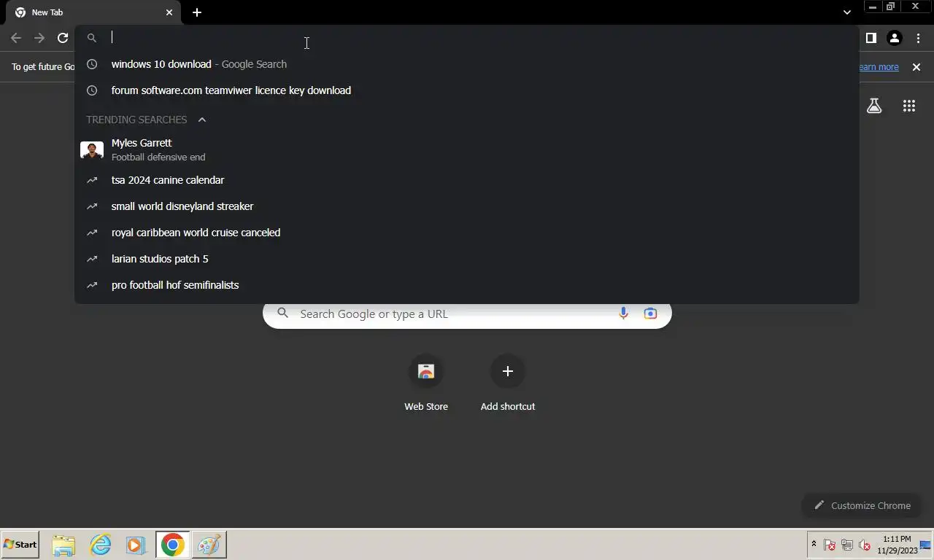Select the Myles Garrett suggestion
The height and width of the screenshot is (560, 934).
coord(467,149)
